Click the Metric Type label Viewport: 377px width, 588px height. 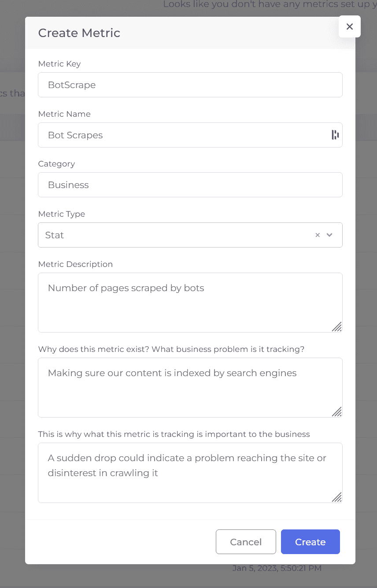click(x=62, y=214)
